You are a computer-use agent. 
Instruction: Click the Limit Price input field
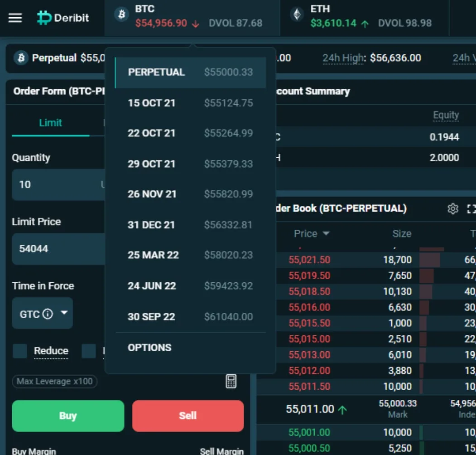click(x=58, y=249)
